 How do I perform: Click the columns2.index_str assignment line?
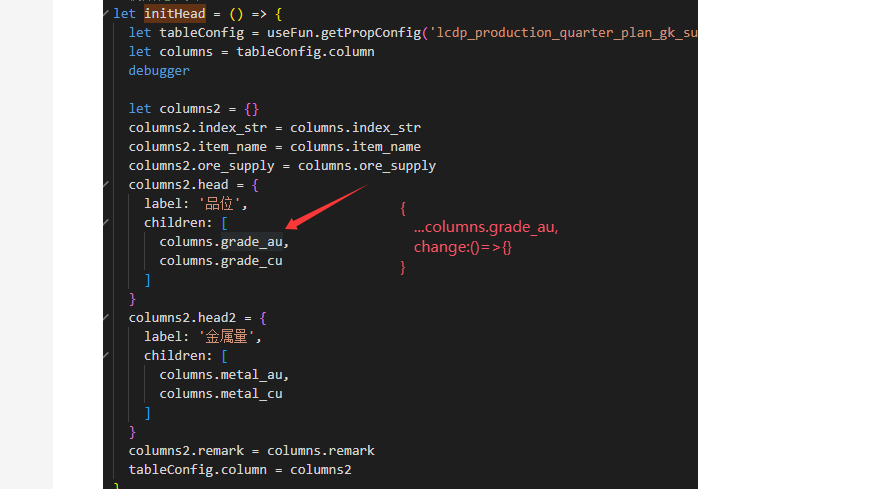click(274, 128)
